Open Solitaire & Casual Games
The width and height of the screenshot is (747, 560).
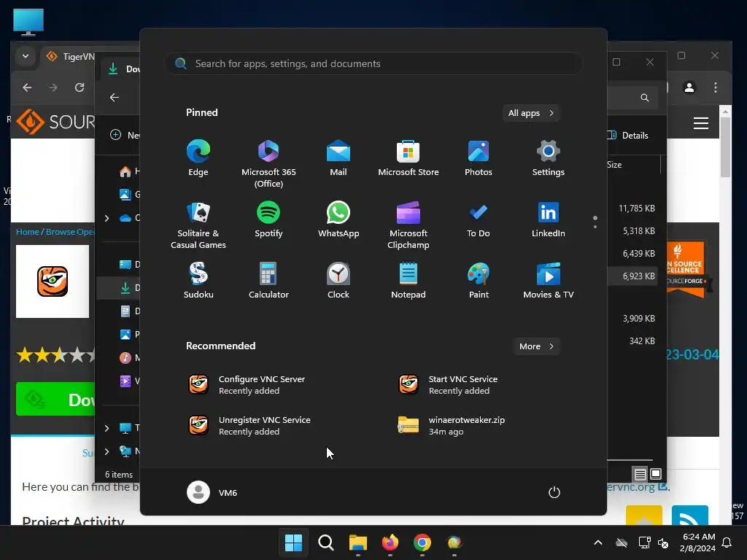click(x=198, y=225)
